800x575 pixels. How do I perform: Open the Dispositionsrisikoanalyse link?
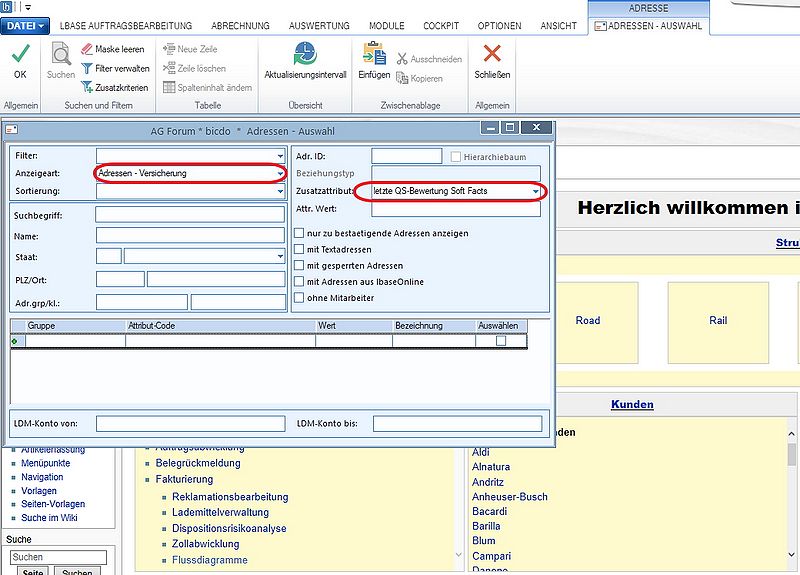pos(229,529)
